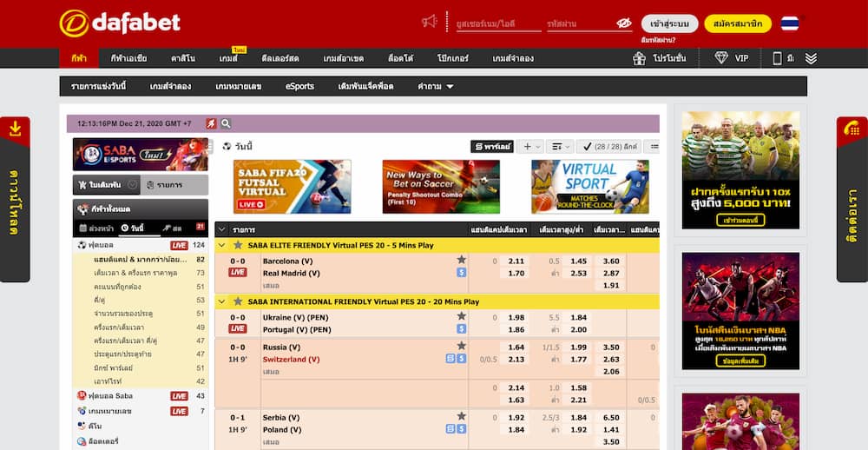Expand the double-chevron more menu
Image resolution: width=868 pixels, height=450 pixels.
(811, 58)
